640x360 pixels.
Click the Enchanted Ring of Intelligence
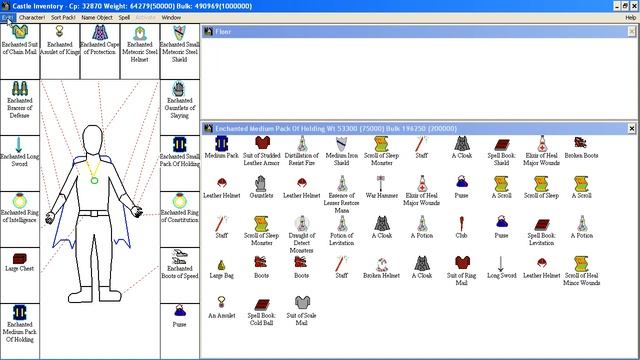pyautogui.click(x=20, y=219)
